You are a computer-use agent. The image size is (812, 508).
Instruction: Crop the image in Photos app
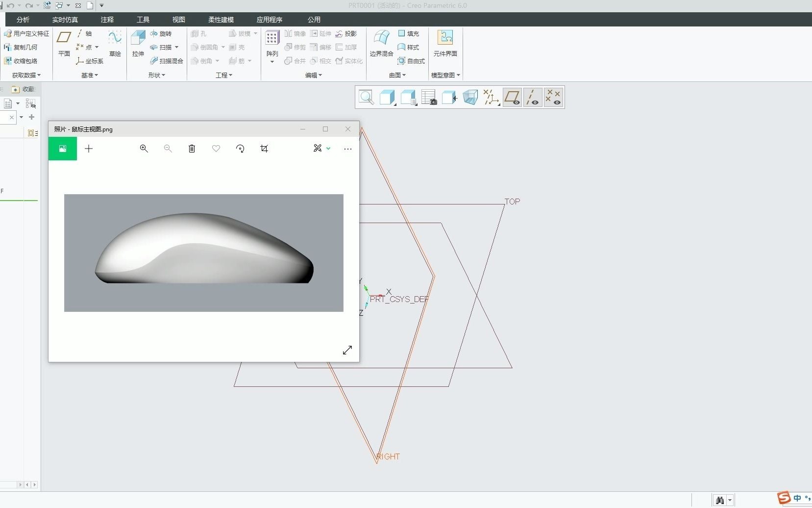click(264, 149)
